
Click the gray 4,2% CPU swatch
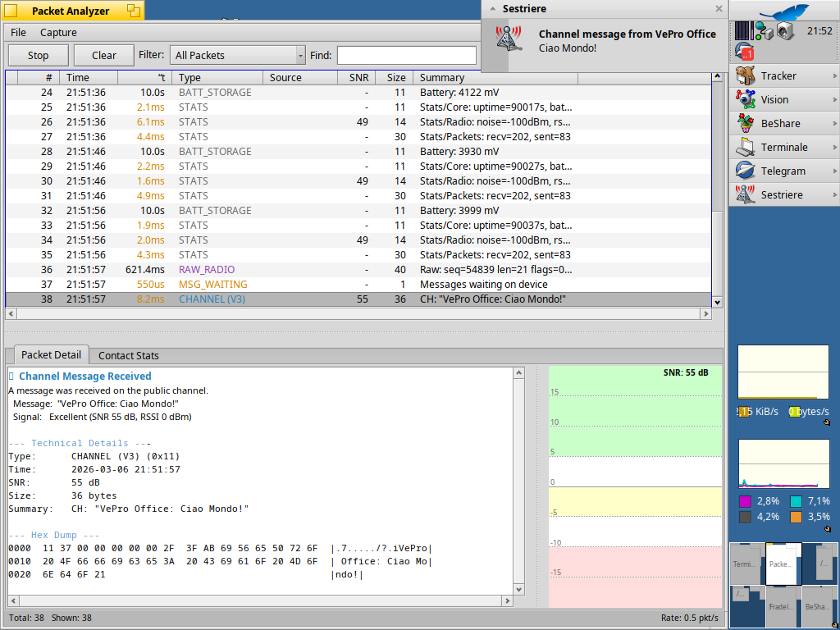(745, 517)
